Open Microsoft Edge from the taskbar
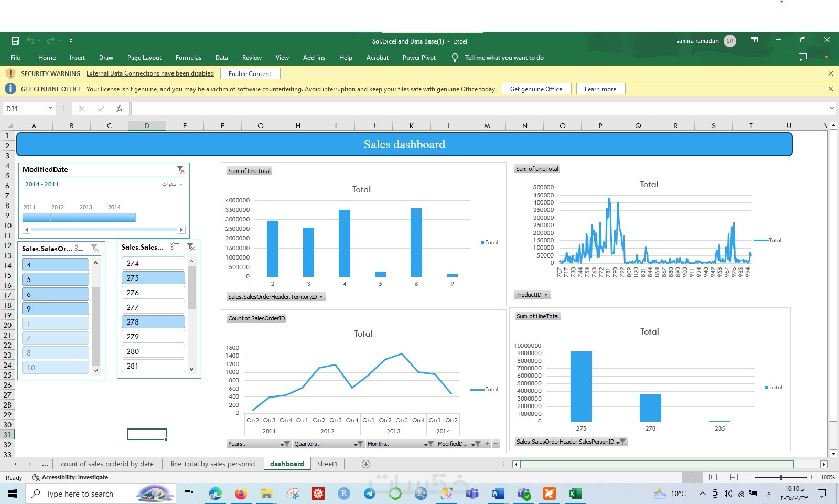839x504 pixels. click(x=215, y=494)
